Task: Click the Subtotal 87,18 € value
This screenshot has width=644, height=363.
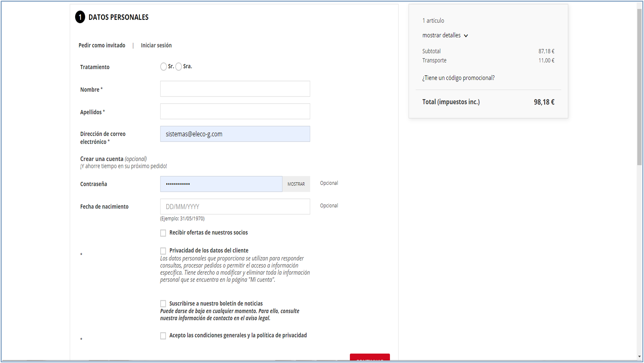Action: point(546,51)
